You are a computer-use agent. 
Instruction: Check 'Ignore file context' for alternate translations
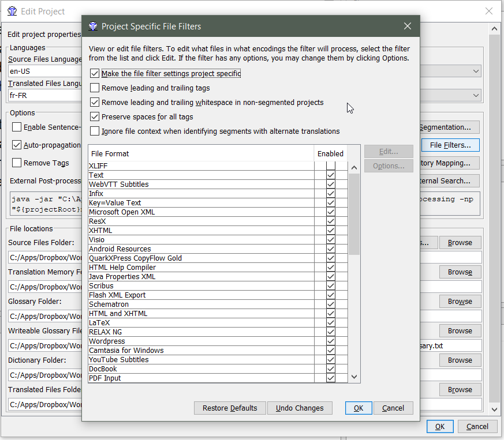point(95,131)
